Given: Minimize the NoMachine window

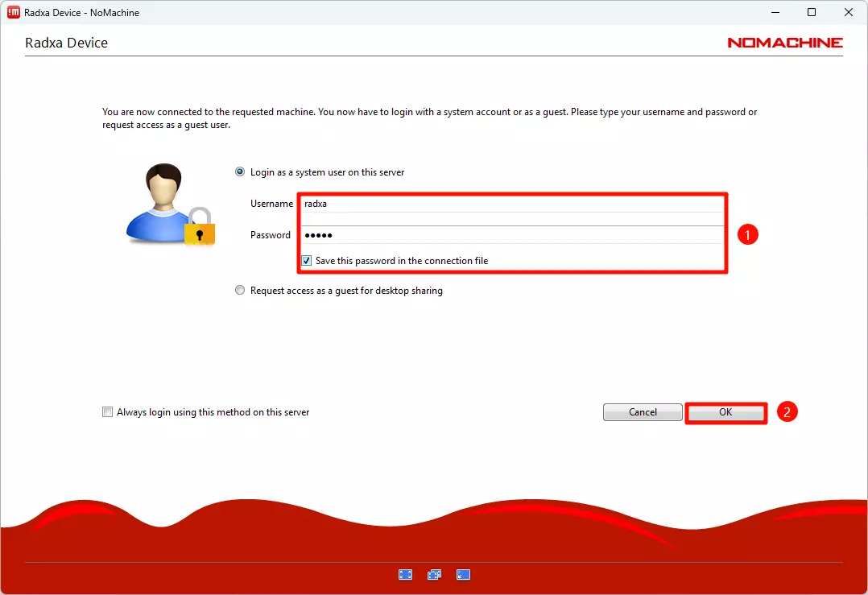Looking at the screenshot, I should point(775,12).
